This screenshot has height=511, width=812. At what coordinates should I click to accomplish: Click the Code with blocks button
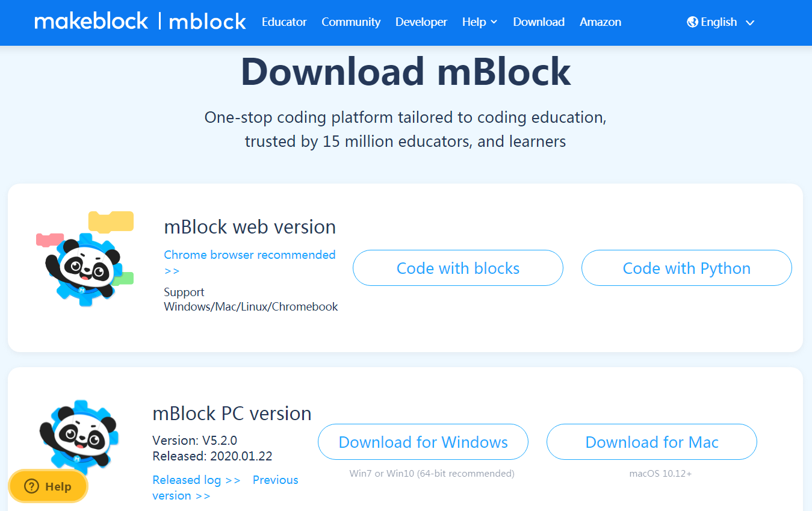pyautogui.click(x=458, y=268)
